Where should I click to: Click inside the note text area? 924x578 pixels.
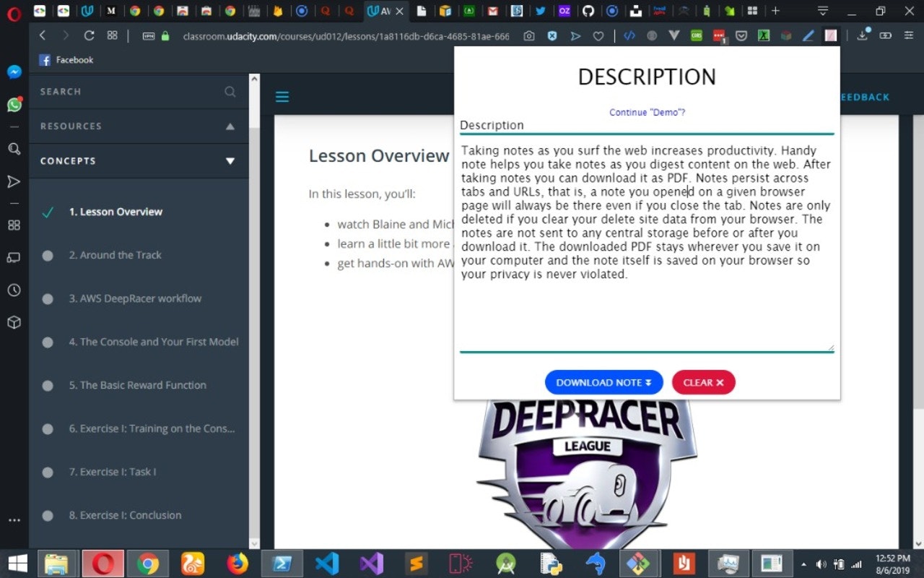647,247
